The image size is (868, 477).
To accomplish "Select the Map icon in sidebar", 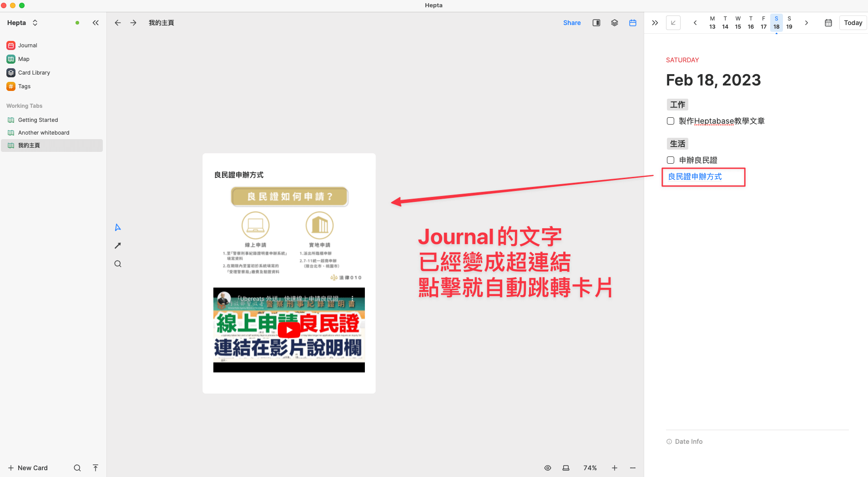I will pyautogui.click(x=24, y=59).
